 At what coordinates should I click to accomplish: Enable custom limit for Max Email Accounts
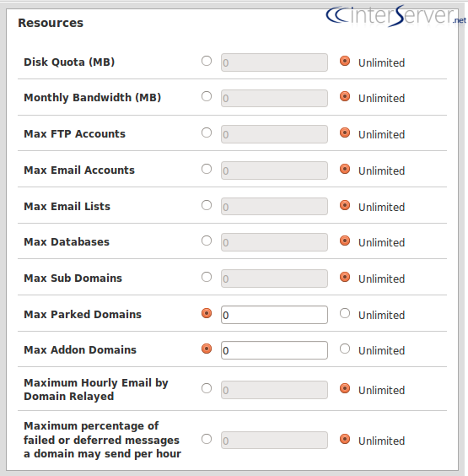207,169
